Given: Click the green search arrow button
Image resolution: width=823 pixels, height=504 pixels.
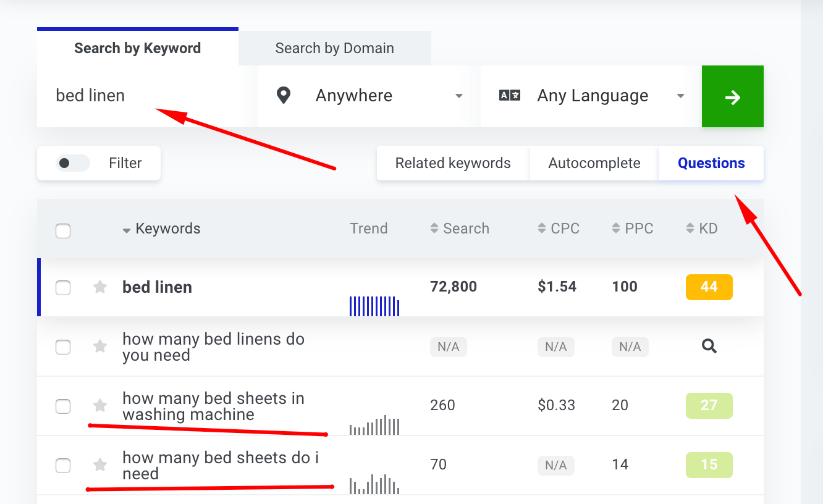Looking at the screenshot, I should tap(732, 96).
